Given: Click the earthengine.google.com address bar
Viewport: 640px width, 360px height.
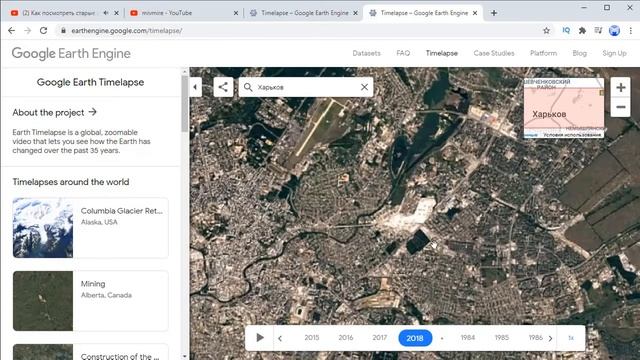Looking at the screenshot, I should 302,31.
